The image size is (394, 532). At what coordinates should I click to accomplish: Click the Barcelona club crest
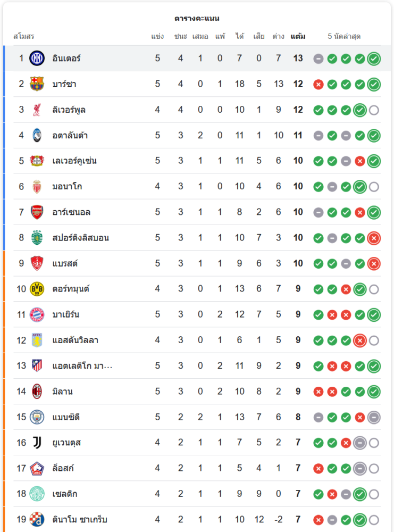click(37, 84)
